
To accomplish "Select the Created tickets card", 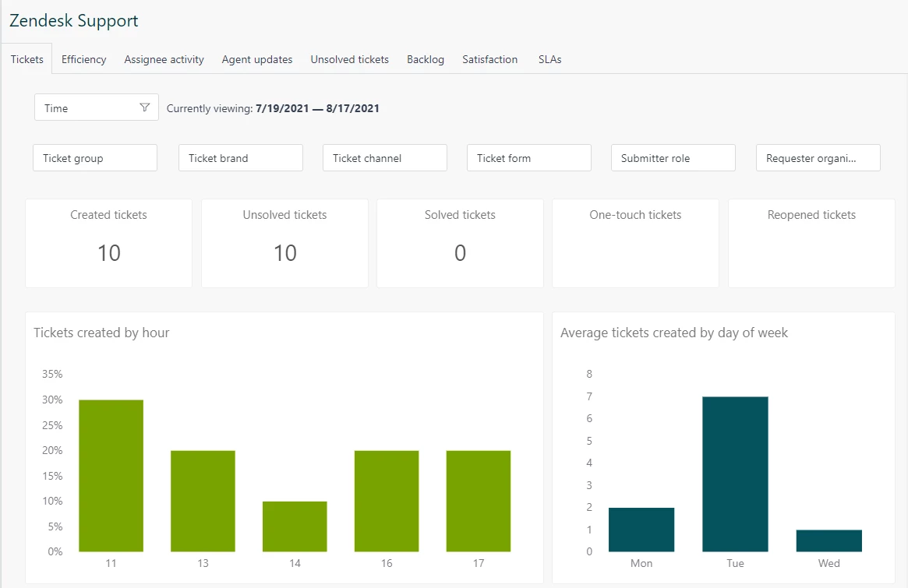I will pos(109,243).
